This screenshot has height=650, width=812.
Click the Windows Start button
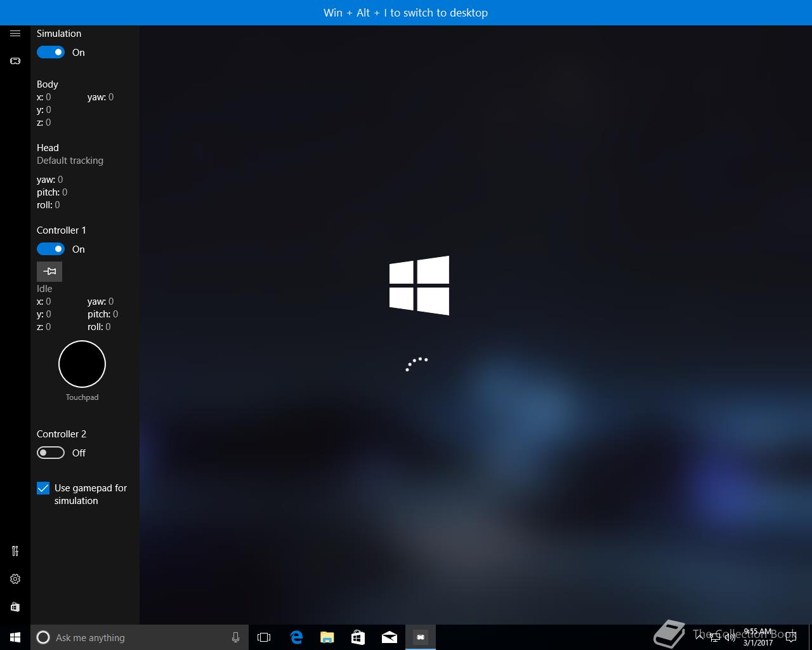coord(15,637)
